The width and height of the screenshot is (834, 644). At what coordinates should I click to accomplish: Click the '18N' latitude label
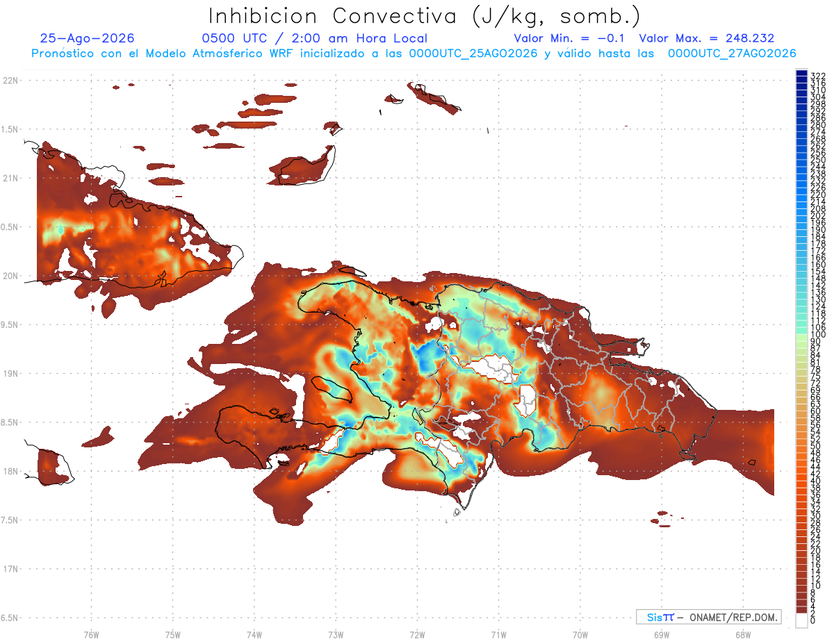pyautogui.click(x=11, y=472)
